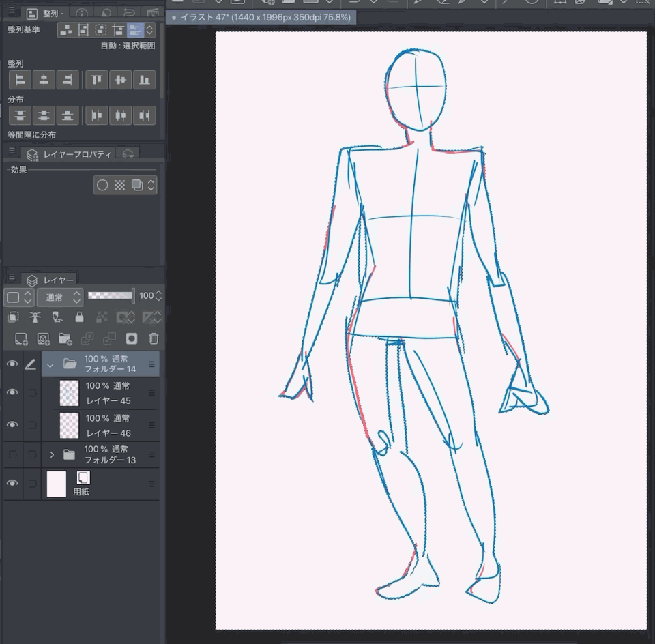Delete the selected layer with trash icon
The image size is (655, 644).
coord(154,338)
